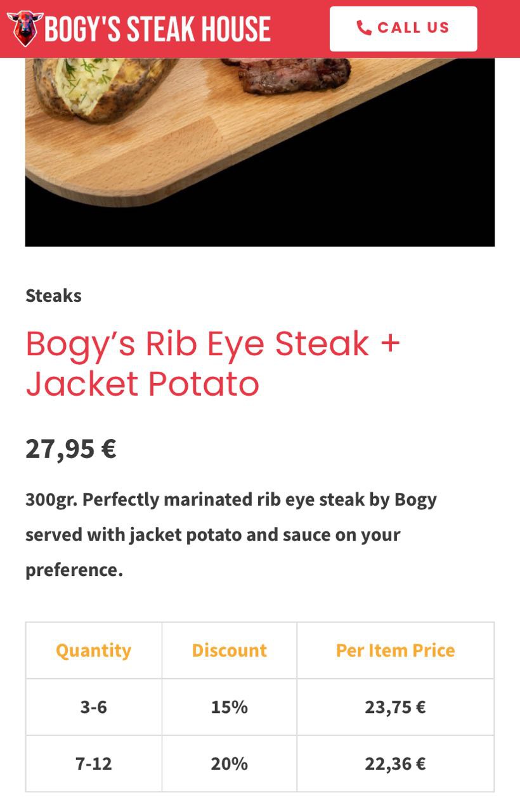Click the jacket potato in the photo
The width and height of the screenshot is (520, 812).
click(x=101, y=86)
